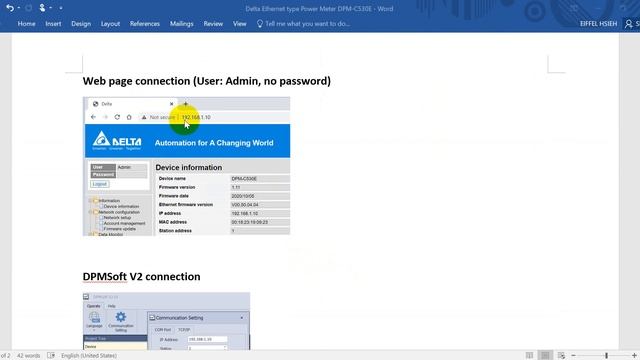Select the Web page connection heading
This screenshot has height=360, width=640.
(207, 81)
